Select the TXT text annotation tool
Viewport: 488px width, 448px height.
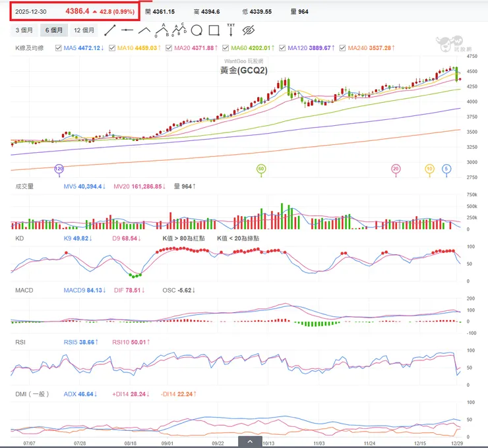click(x=231, y=30)
